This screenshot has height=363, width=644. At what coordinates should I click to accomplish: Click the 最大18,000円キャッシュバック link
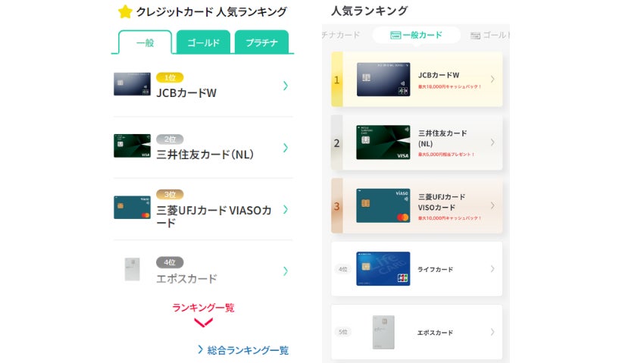[450, 89]
